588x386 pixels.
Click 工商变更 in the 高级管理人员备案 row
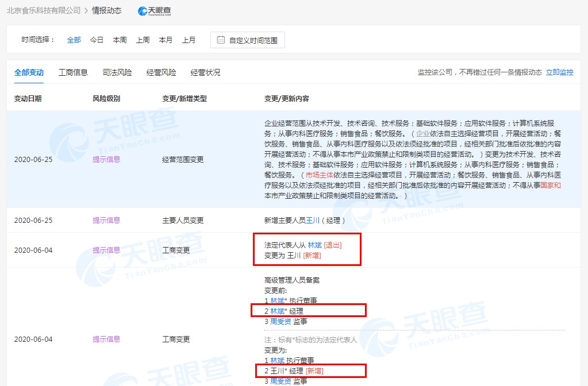pos(176,339)
